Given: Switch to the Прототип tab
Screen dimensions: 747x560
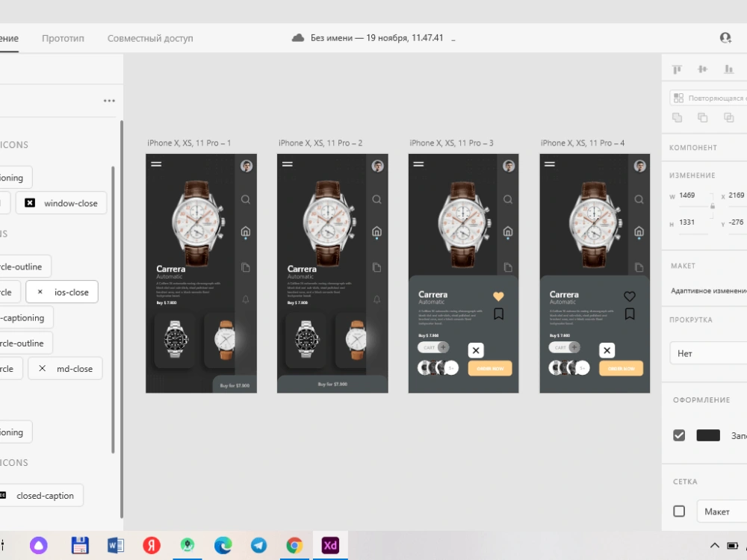Looking at the screenshot, I should coord(63,37).
